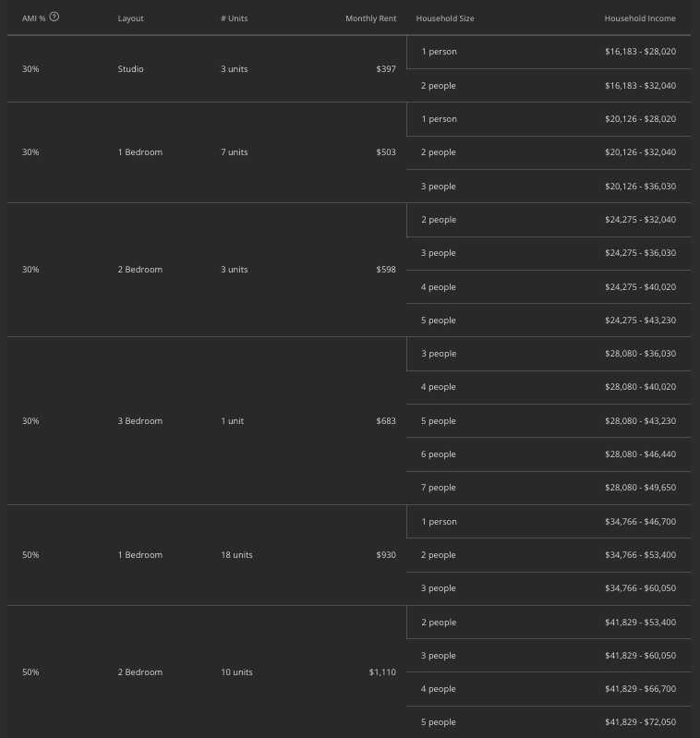Click the AMI % column header

pos(33,18)
